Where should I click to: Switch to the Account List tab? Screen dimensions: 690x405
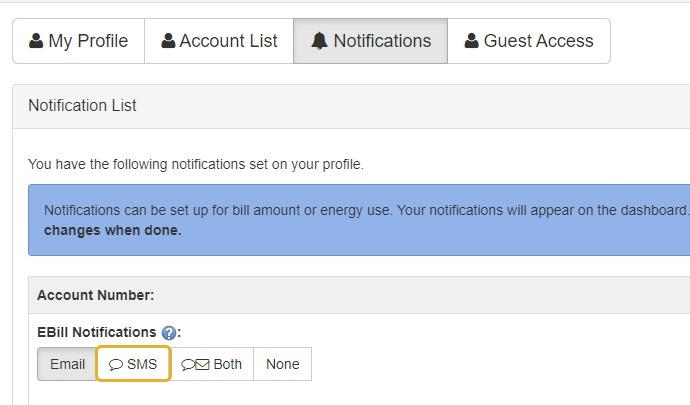click(x=219, y=41)
